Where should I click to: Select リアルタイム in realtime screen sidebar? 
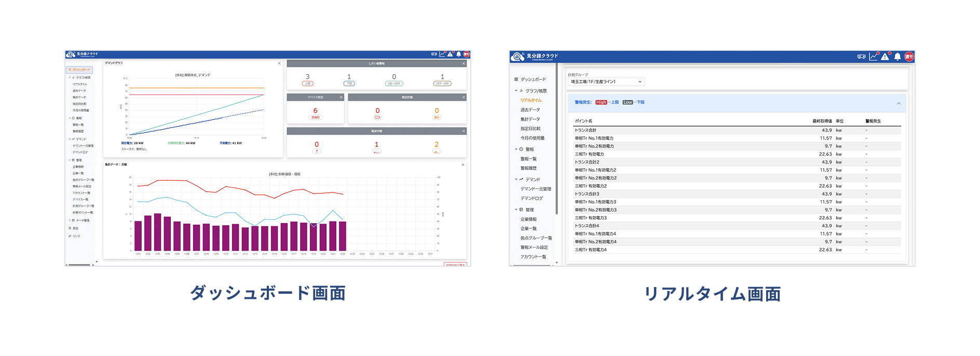click(531, 100)
